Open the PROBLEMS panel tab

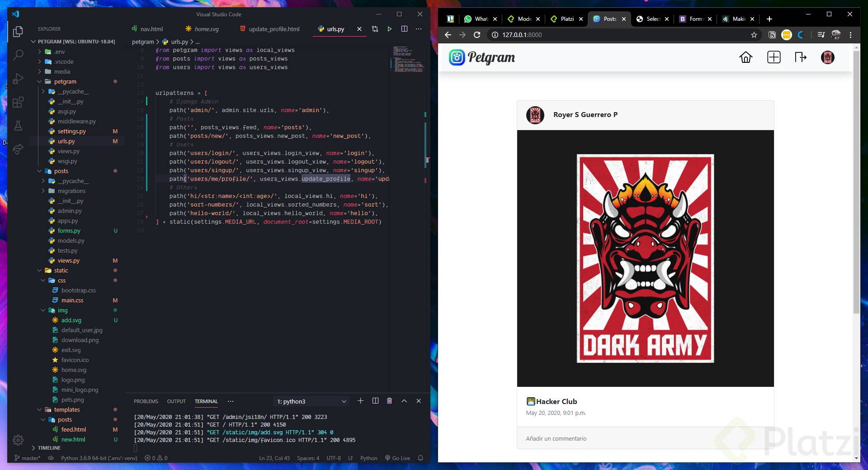tap(146, 401)
